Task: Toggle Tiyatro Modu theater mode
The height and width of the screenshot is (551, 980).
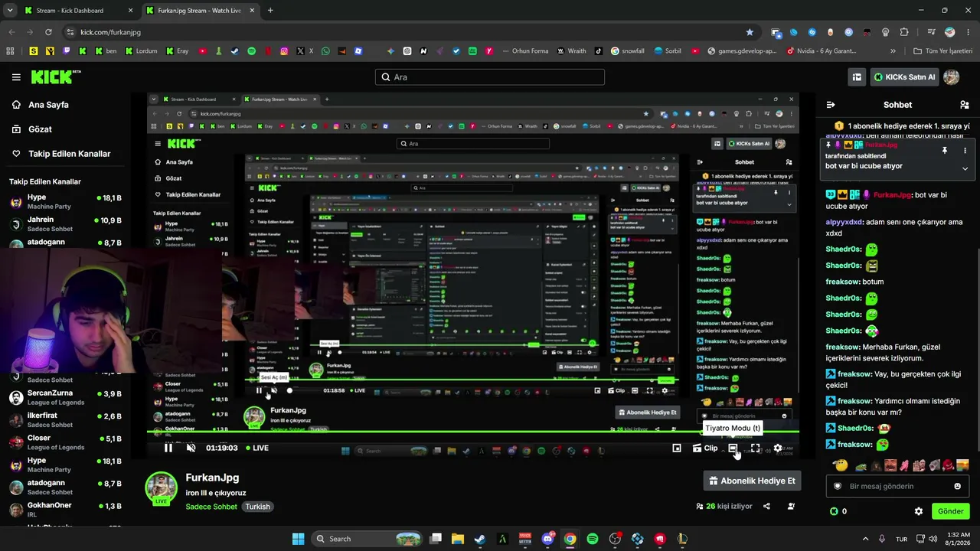Action: click(x=733, y=448)
